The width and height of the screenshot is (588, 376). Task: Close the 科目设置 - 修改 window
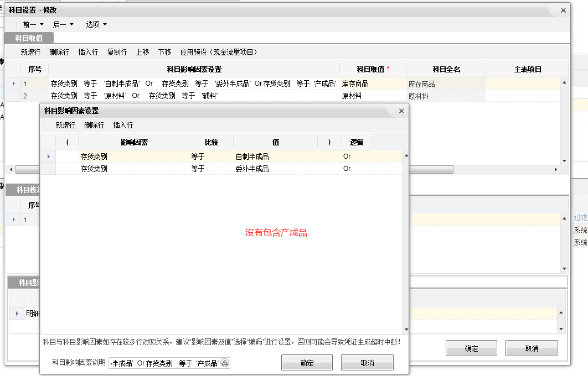click(563, 10)
